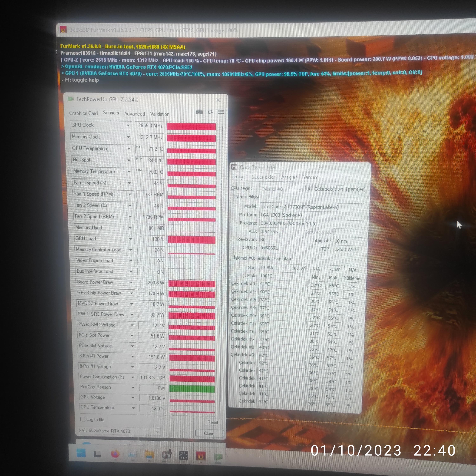Open the Seçenekler menu in Core Temp

pyautogui.click(x=263, y=177)
